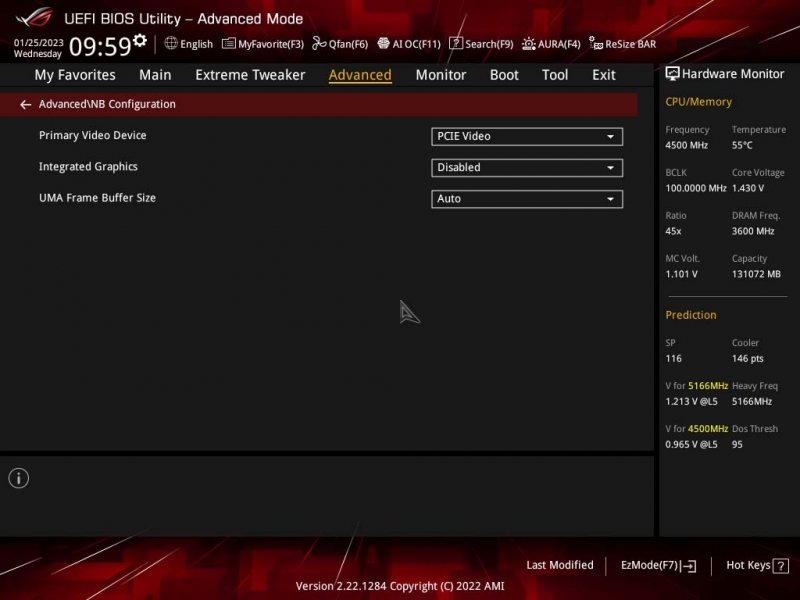Viewport: 800px width, 600px height.
Task: Click the arrow of Disabled combo box
Action: pyautogui.click(x=610, y=168)
